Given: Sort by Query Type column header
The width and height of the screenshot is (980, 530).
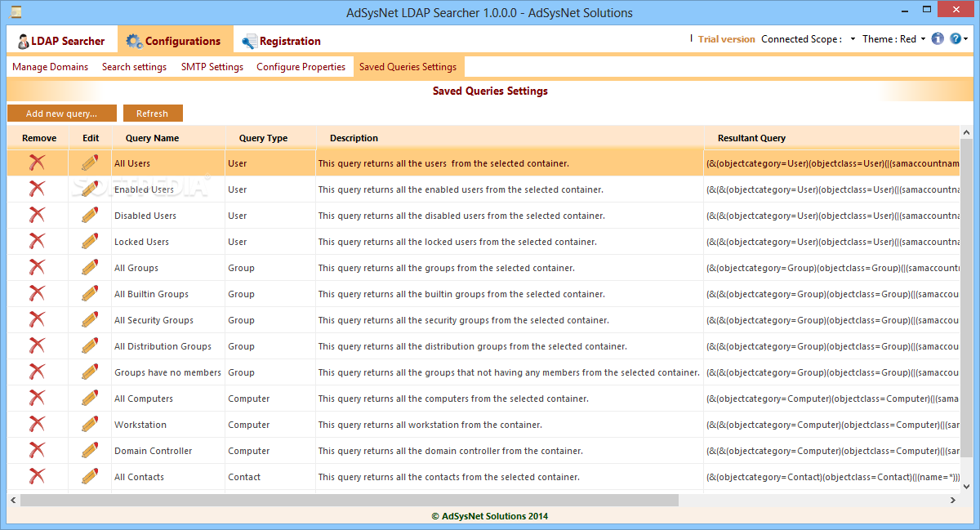Looking at the screenshot, I should tap(269, 138).
